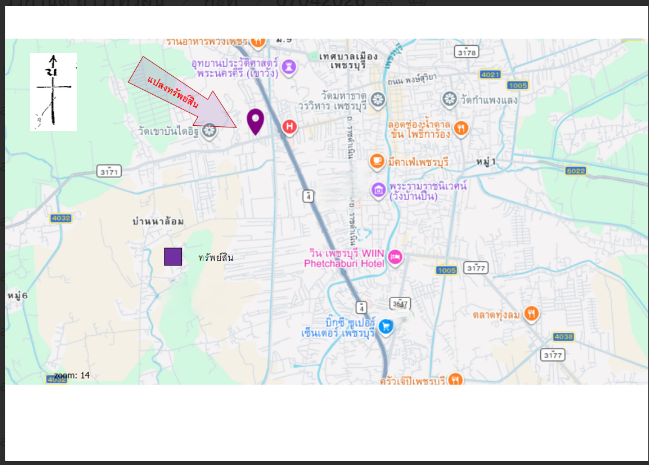The width and height of the screenshot is (649, 465).
Task: Click the ทรัพย์สิน legend text
Action: tap(216, 258)
